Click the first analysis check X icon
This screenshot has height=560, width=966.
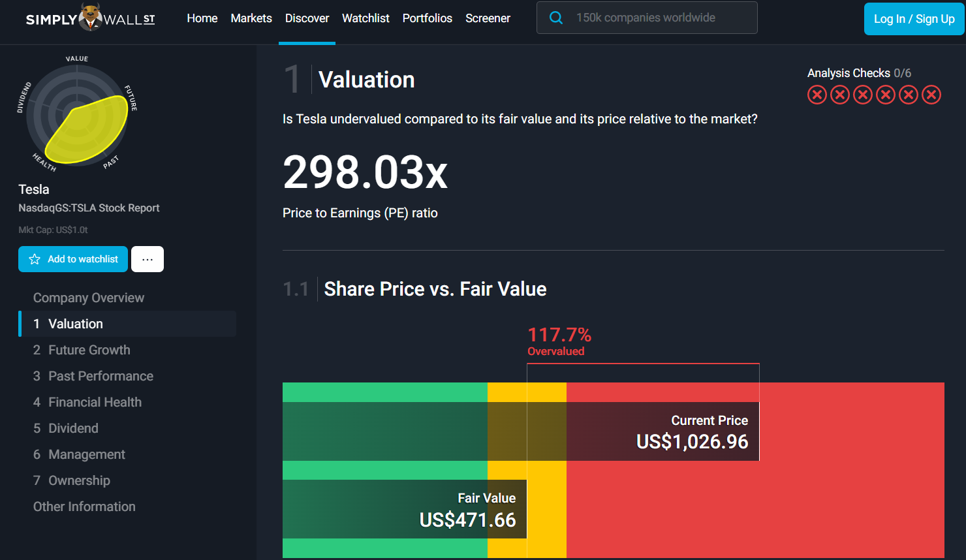817,95
